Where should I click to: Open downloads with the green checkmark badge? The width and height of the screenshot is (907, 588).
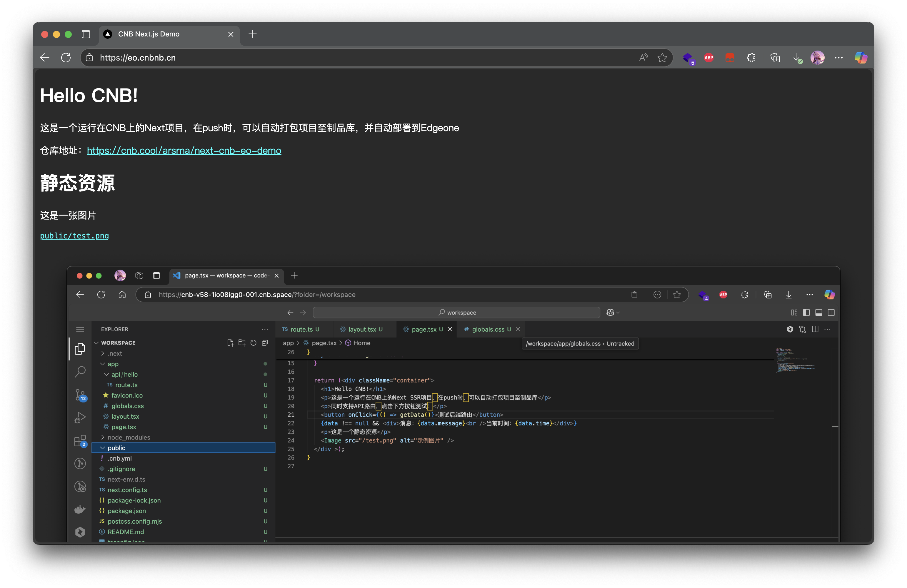[796, 58]
